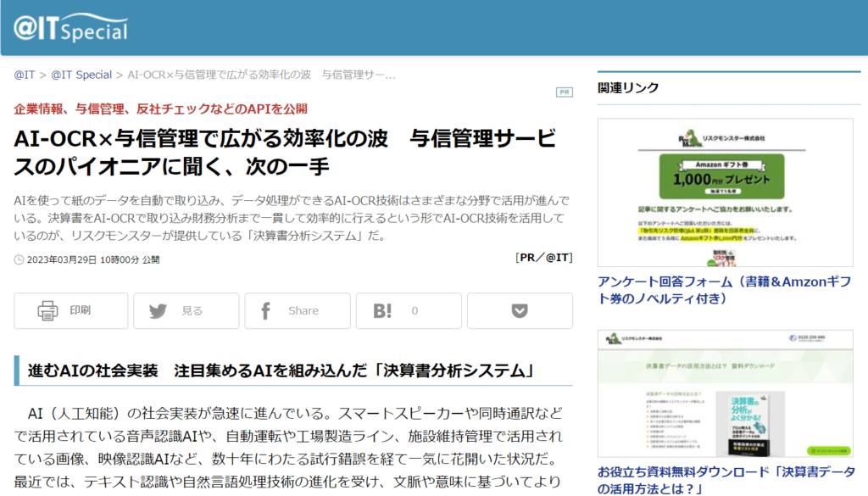Open the お役立ち資料無料ダウンロード link
Viewport: 868px width, 496px height.
click(725, 480)
